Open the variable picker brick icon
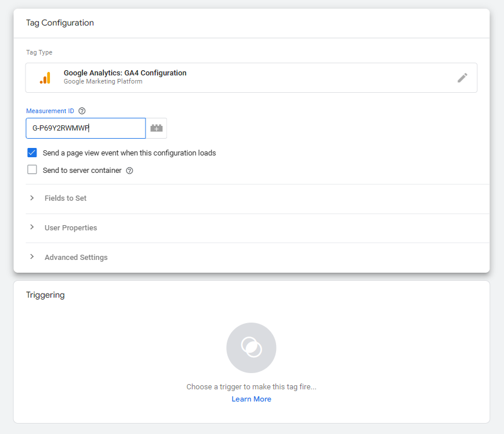504x434 pixels. coord(156,128)
